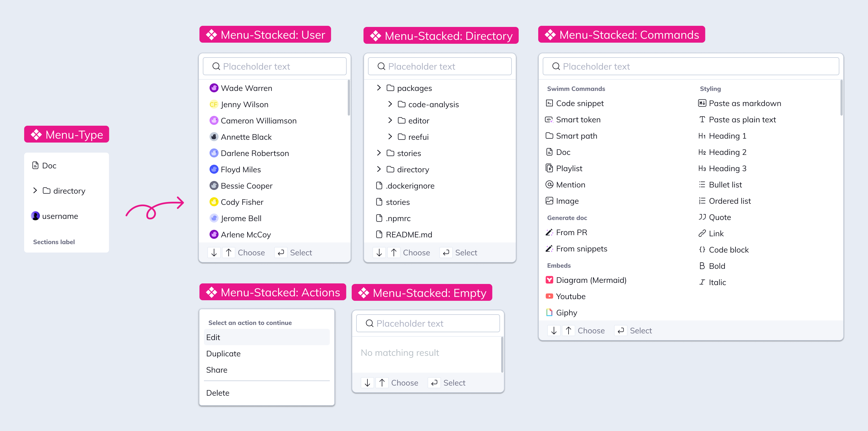The image size is (868, 431).
Task: Click the Youtube embed icon
Action: click(x=549, y=296)
